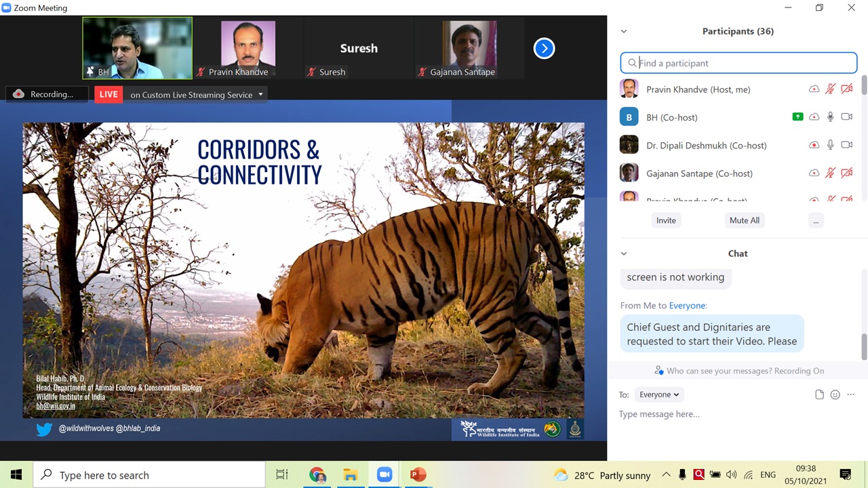Toggle Gajanan Santape's video camera icon
The height and width of the screenshot is (488, 868).
846,174
